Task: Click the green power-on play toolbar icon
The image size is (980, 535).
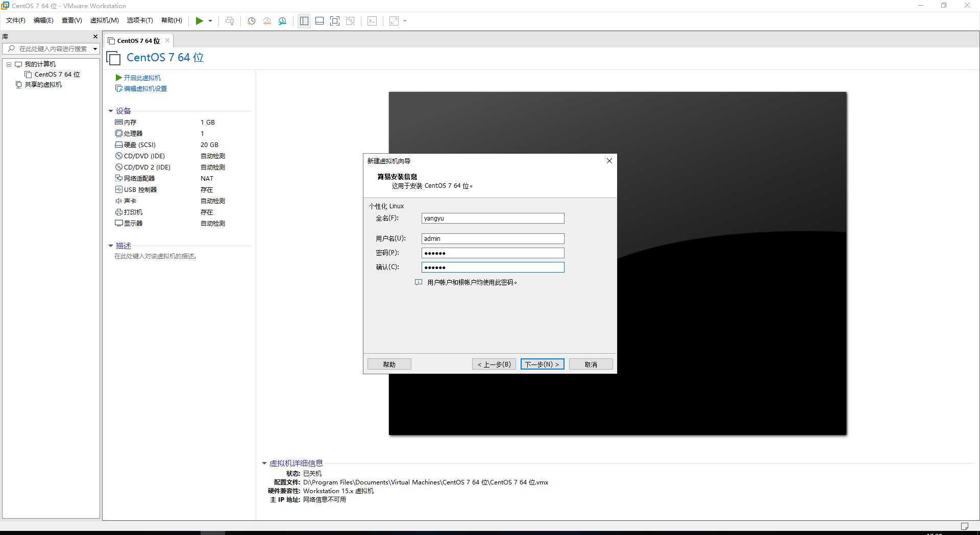Action: coord(199,21)
